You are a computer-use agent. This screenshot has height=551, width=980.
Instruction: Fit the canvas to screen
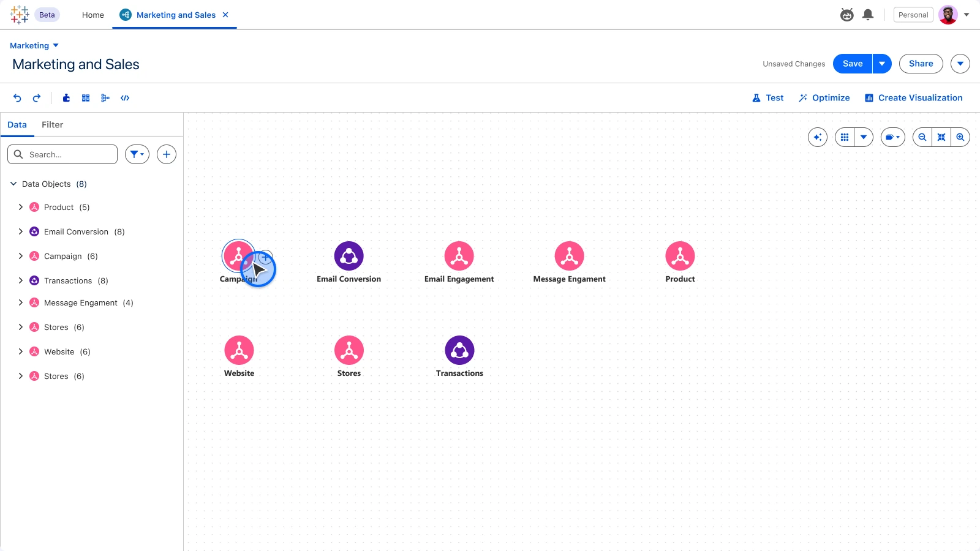coord(941,137)
